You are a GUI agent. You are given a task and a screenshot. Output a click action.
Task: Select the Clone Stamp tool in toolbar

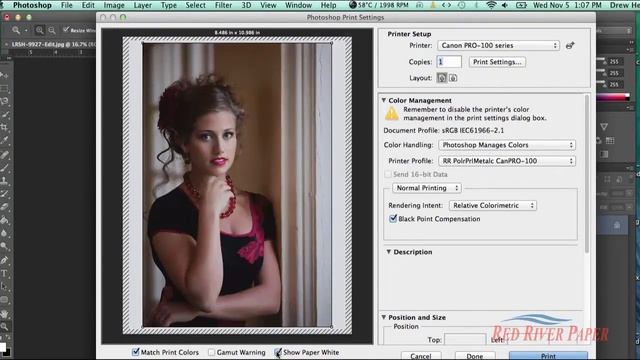[x=4, y=180]
